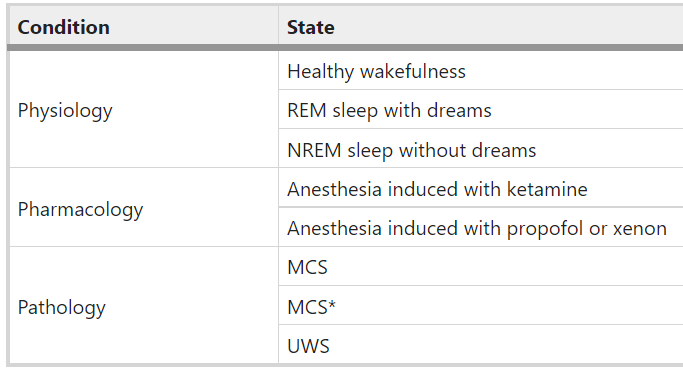Screen dimensions: 683x372
Task: Select the Pharmacology condition cell
Action: click(143, 207)
